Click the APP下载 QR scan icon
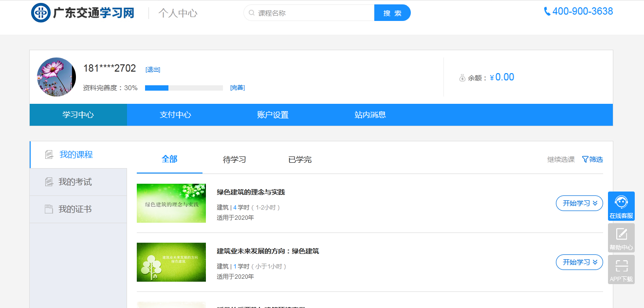The width and height of the screenshot is (644, 308). coord(621,269)
